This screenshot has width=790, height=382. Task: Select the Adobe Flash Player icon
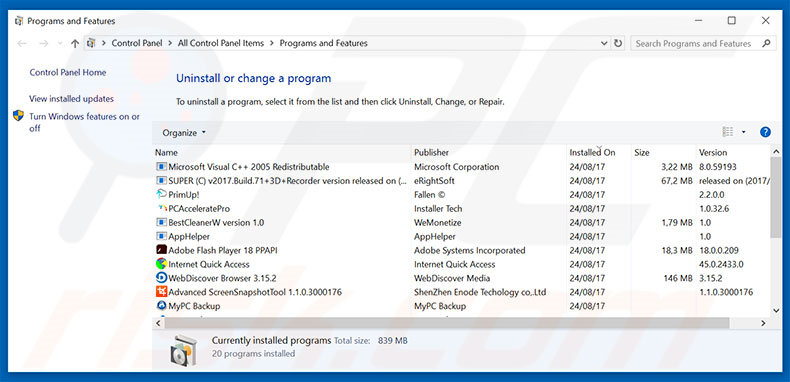(161, 250)
